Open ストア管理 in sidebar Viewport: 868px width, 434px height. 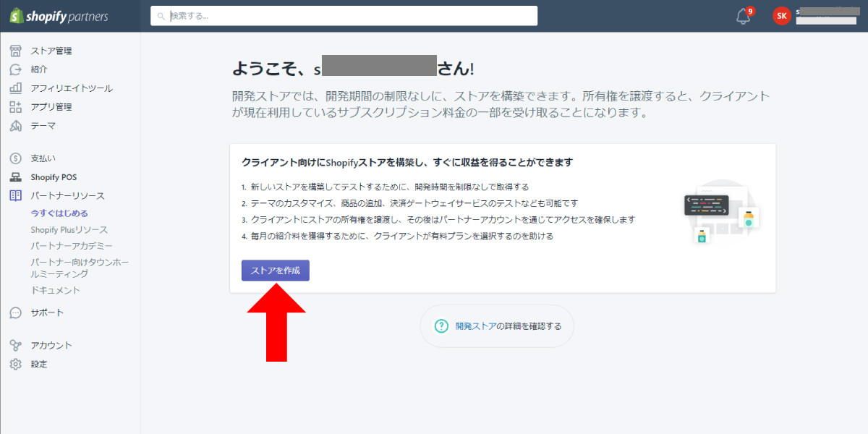pos(51,51)
